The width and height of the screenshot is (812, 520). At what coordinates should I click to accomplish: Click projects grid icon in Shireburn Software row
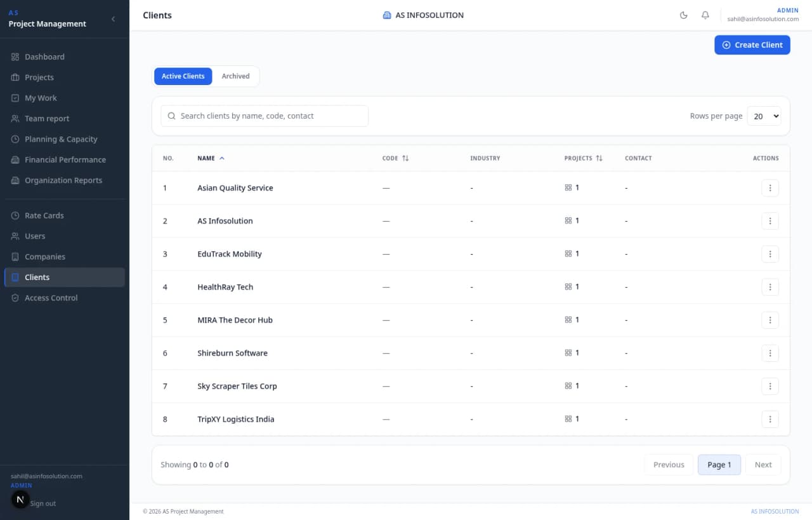568,353
